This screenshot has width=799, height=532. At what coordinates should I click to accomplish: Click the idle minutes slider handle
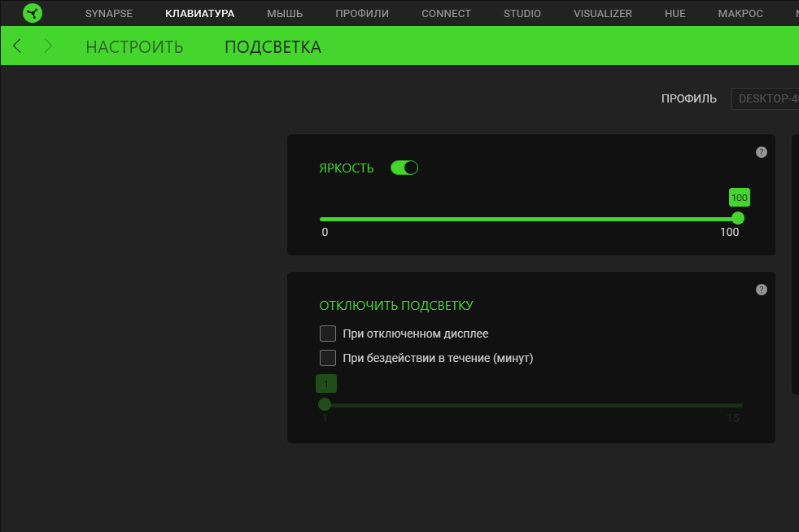coord(325,404)
